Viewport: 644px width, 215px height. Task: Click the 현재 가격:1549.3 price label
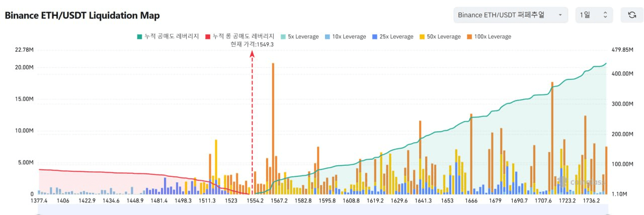point(252,44)
